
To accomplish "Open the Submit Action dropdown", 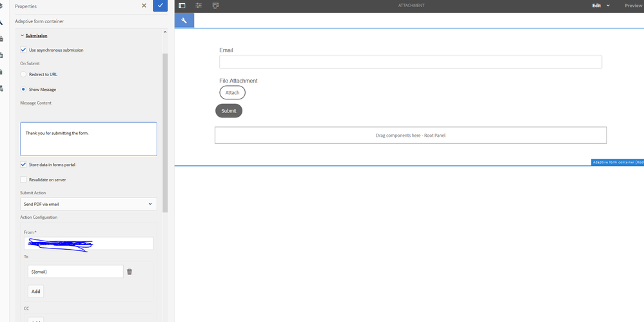I will click(88, 204).
